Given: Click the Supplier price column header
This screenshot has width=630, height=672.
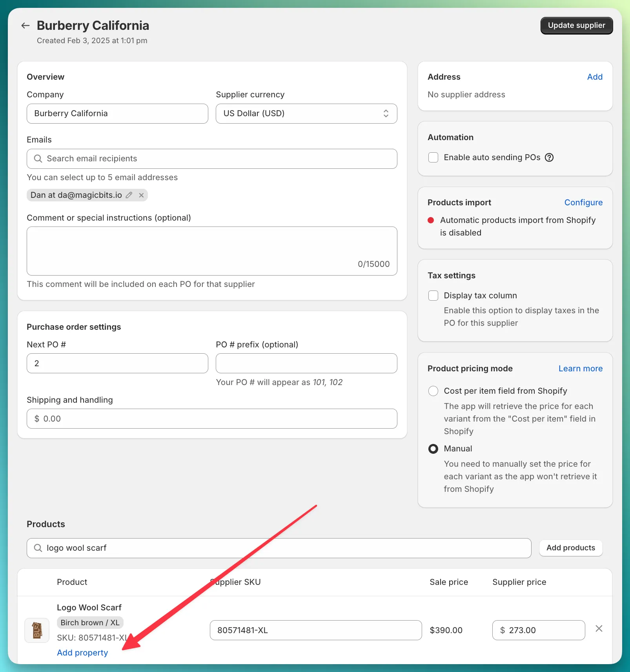Looking at the screenshot, I should click(519, 582).
